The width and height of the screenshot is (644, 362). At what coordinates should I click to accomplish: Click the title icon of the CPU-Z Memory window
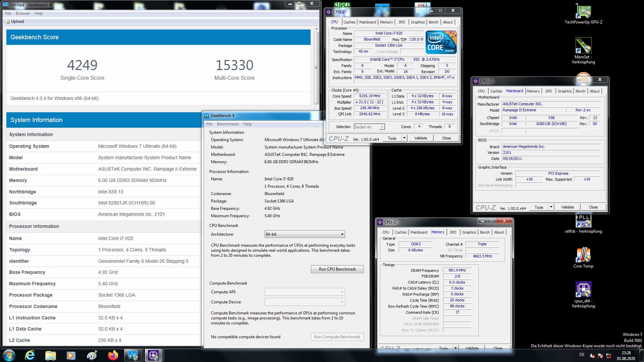point(380,222)
